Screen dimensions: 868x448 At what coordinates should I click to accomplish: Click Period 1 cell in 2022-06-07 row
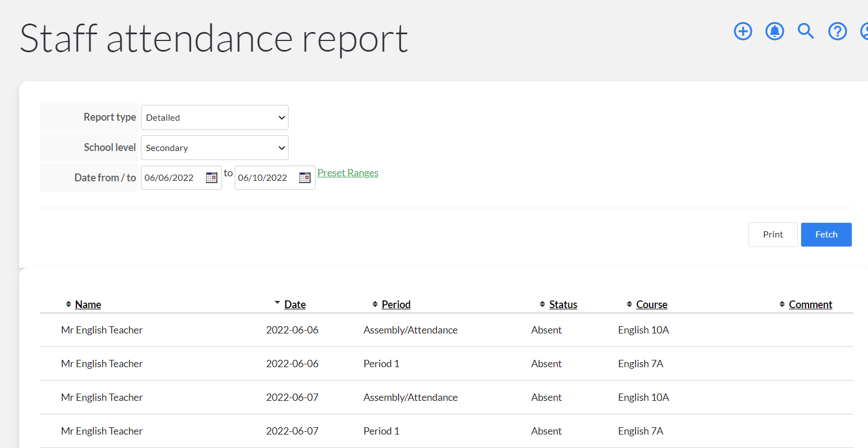382,431
